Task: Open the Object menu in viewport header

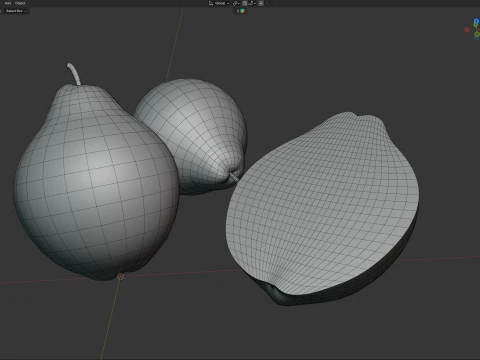Action: tap(20, 3)
